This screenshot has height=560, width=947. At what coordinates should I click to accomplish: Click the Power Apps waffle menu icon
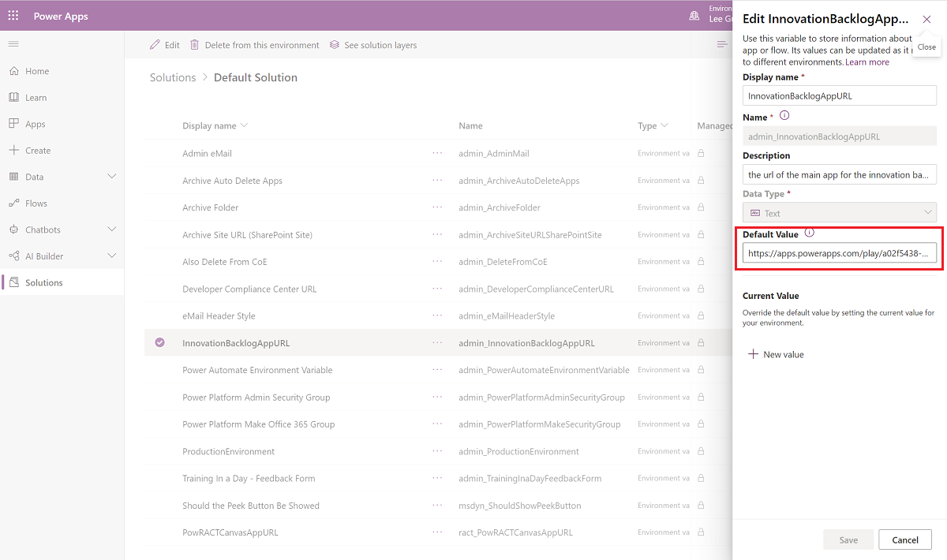(13, 15)
